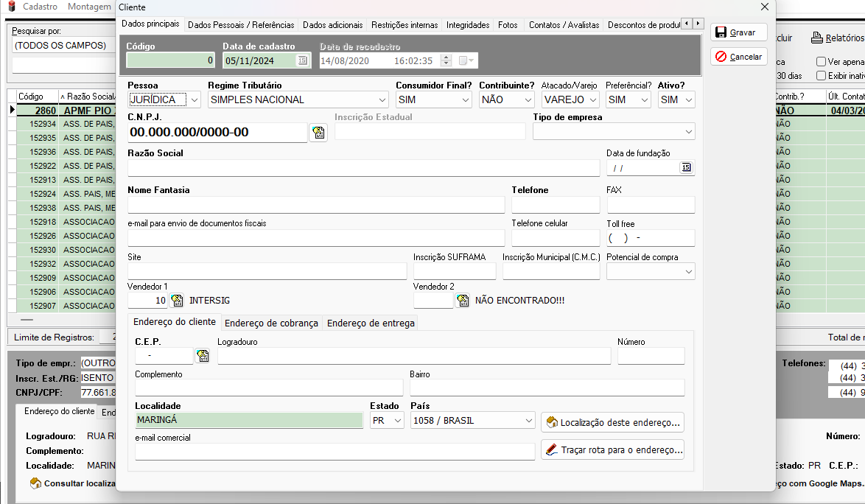Click the C.N.P.J. input field
The image size is (865, 504).
(217, 133)
